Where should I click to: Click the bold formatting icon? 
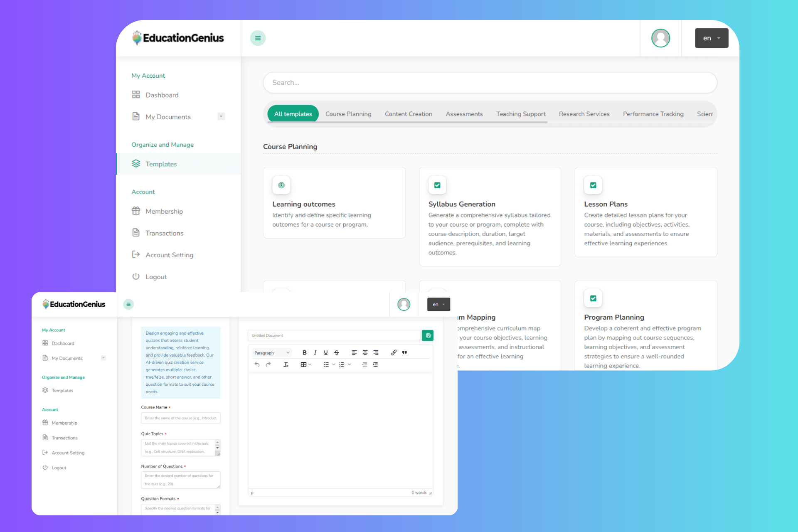tap(304, 352)
